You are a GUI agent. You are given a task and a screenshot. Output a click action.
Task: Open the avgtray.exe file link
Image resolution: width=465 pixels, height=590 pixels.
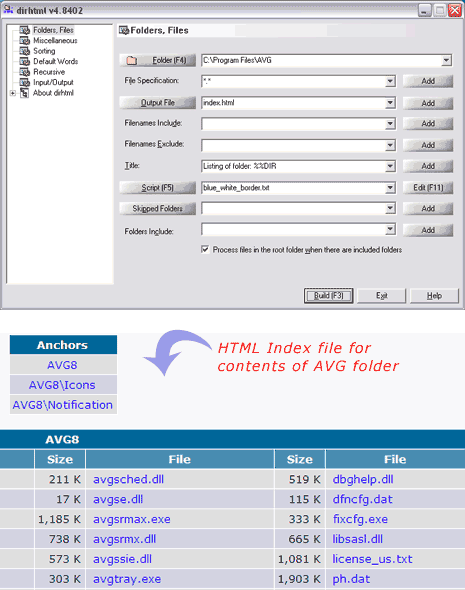click(x=127, y=579)
